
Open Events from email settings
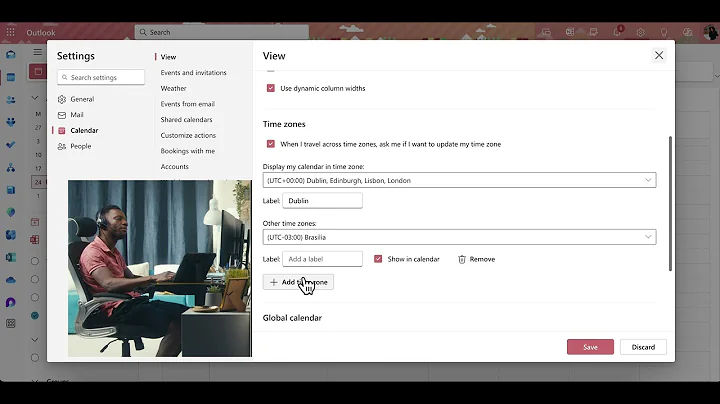tap(187, 104)
